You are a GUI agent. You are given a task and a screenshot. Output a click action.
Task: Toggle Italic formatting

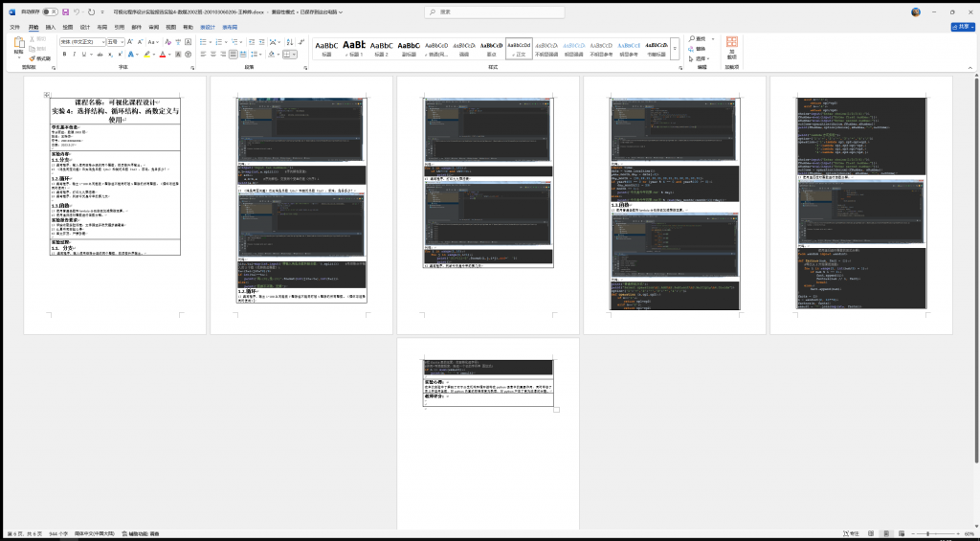(x=74, y=55)
